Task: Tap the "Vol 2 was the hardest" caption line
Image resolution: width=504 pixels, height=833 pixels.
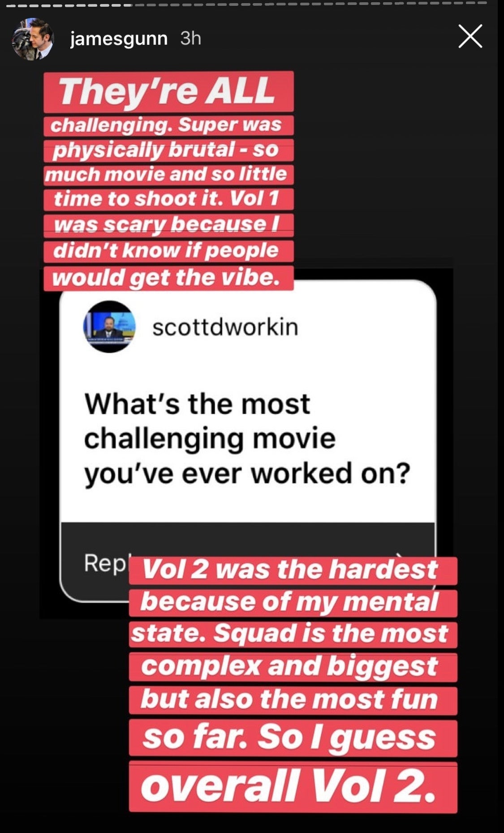Action: [293, 570]
